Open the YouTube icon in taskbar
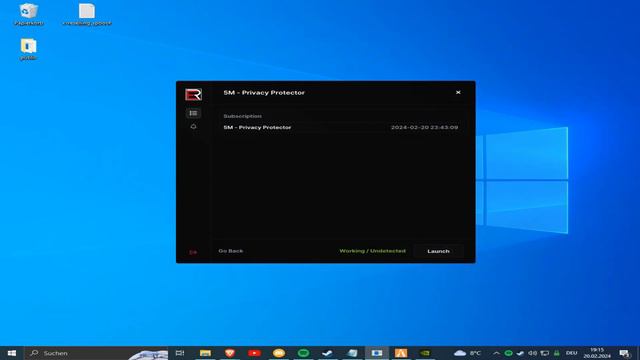Image resolution: width=640 pixels, height=360 pixels. click(x=254, y=353)
